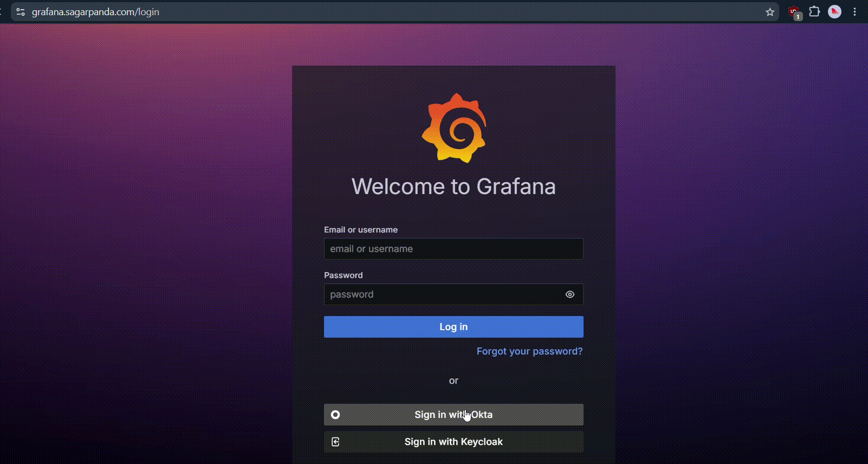Open the Forgot your password link
Viewport: 868px width, 464px height.
[x=529, y=351]
